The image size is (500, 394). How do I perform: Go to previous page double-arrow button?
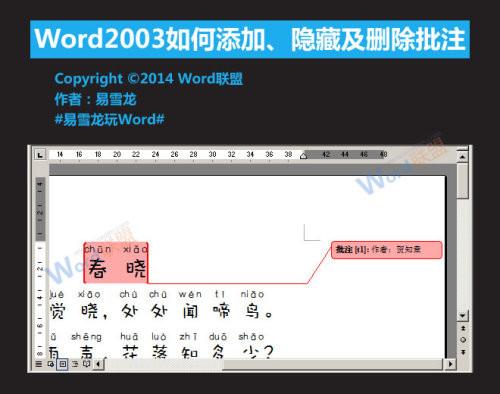463,328
